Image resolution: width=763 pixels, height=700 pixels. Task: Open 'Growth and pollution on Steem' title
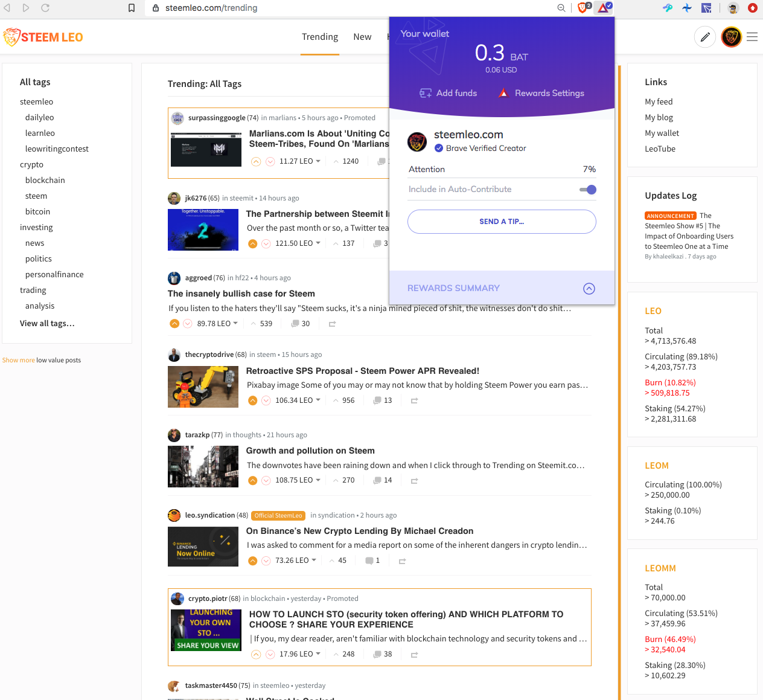click(310, 451)
